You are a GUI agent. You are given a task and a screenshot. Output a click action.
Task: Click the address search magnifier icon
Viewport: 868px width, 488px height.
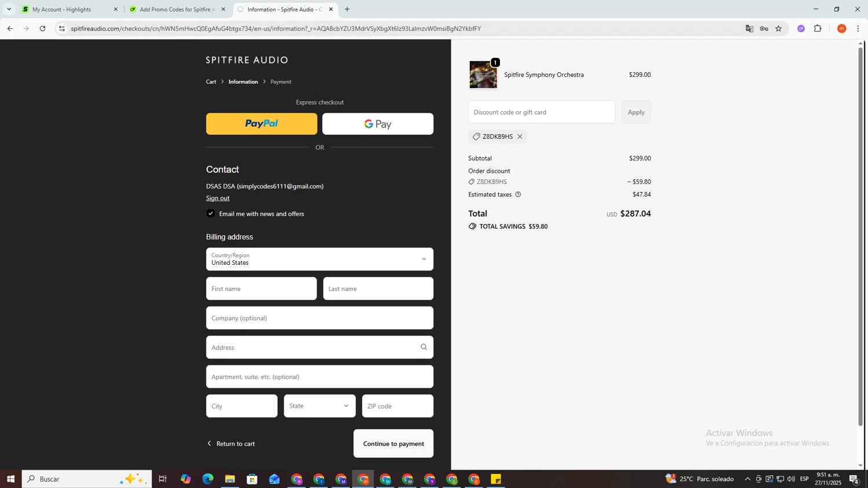[424, 347]
